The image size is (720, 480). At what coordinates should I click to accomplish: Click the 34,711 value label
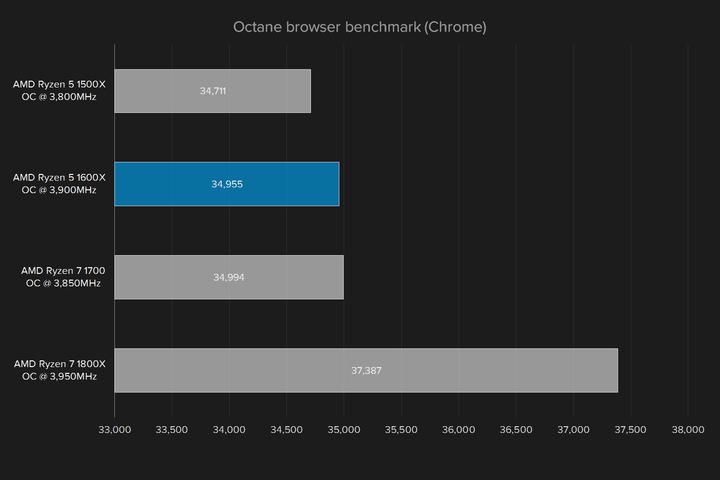pyautogui.click(x=213, y=91)
